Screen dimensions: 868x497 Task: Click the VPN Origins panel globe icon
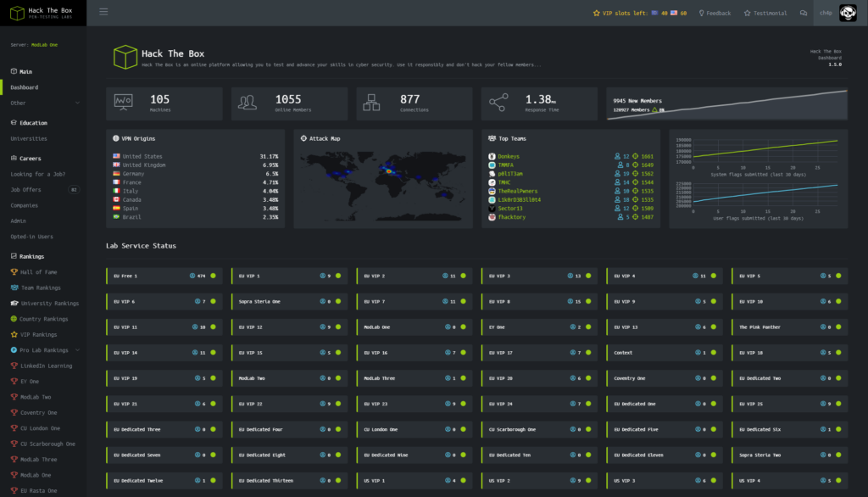click(x=115, y=138)
